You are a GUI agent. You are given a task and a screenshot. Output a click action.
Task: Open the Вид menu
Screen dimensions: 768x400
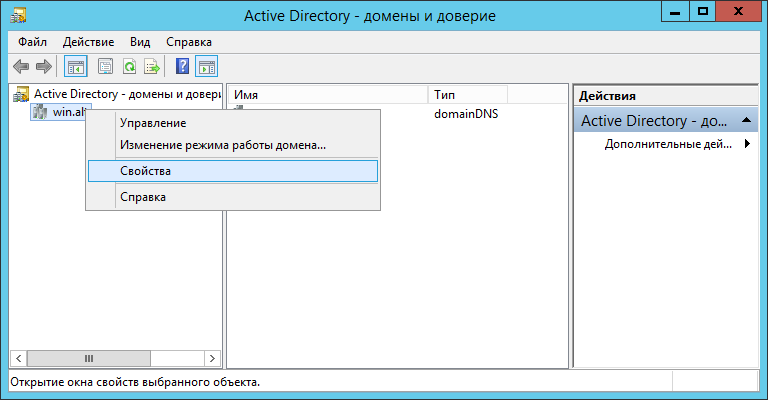pyautogui.click(x=139, y=42)
